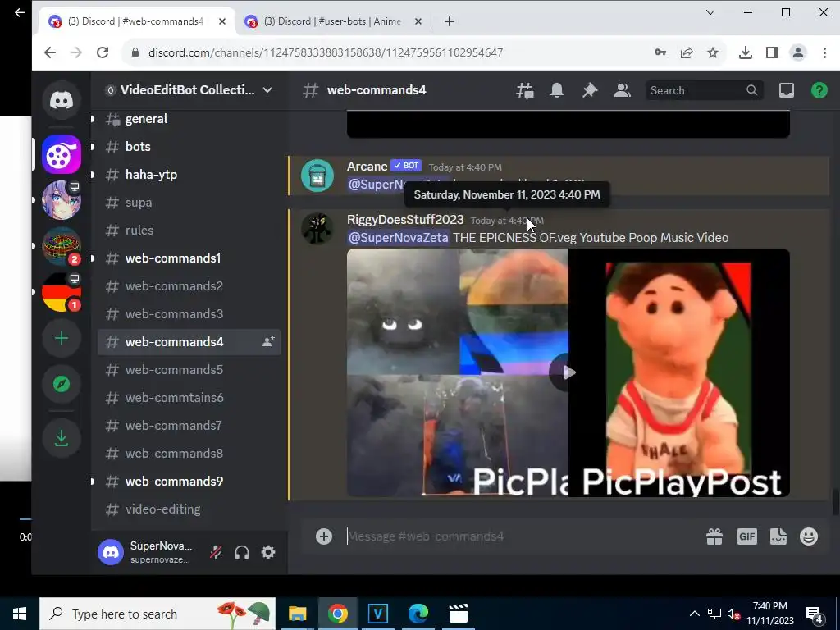Open the sticker picker icon

coord(778,536)
